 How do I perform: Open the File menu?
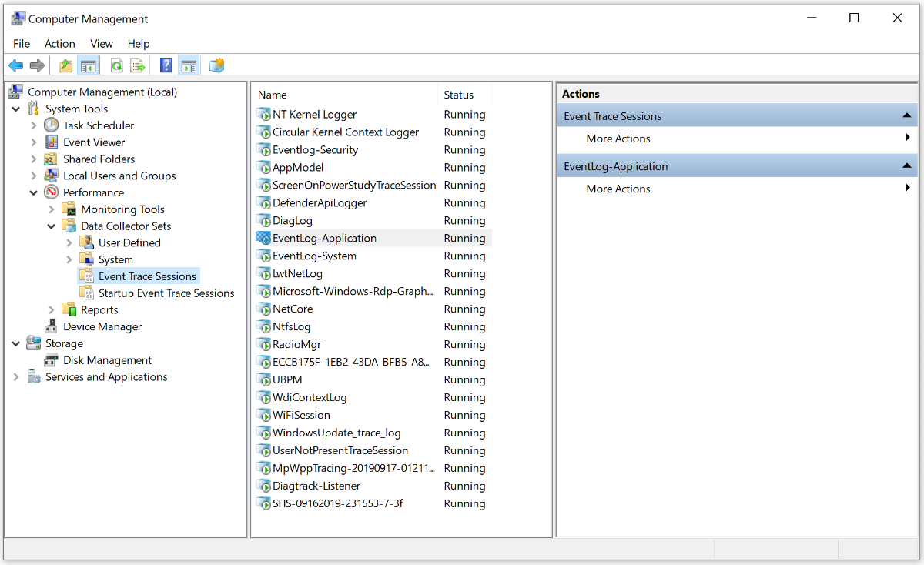tap(22, 44)
